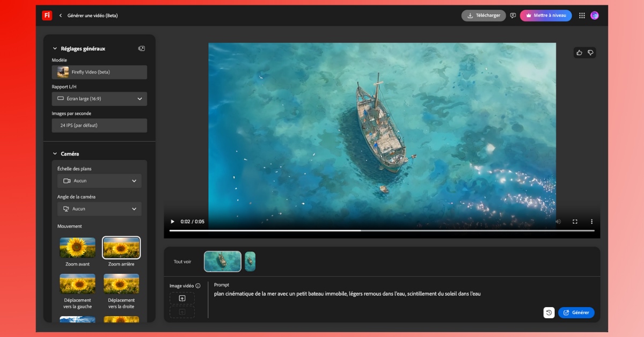The height and width of the screenshot is (337, 644).
Task: Toggle the Zoom arrière camera movement
Action: tap(121, 248)
